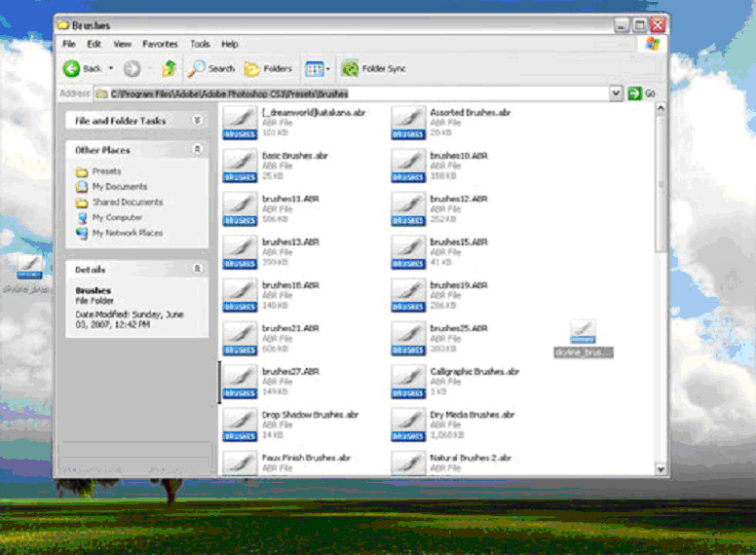Collapse the Other Places panel
The image size is (756, 555).
pos(197,150)
